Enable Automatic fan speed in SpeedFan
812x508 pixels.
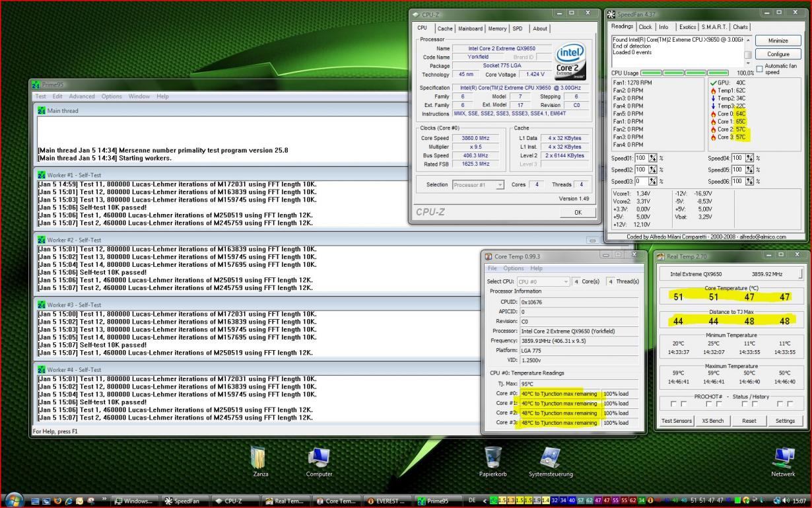(x=759, y=68)
